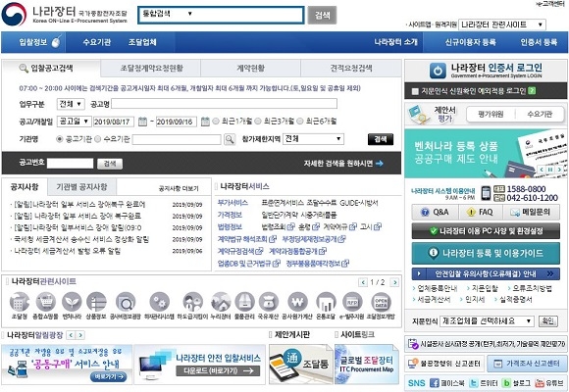Open the 참가제한지역 전체 dropdown

coord(314,139)
